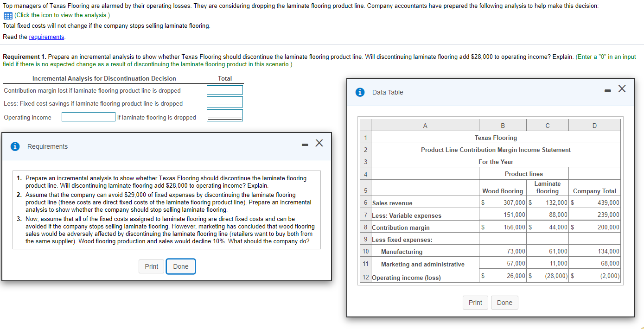
Task: Click Print in the Requirements dialog
Action: click(152, 266)
